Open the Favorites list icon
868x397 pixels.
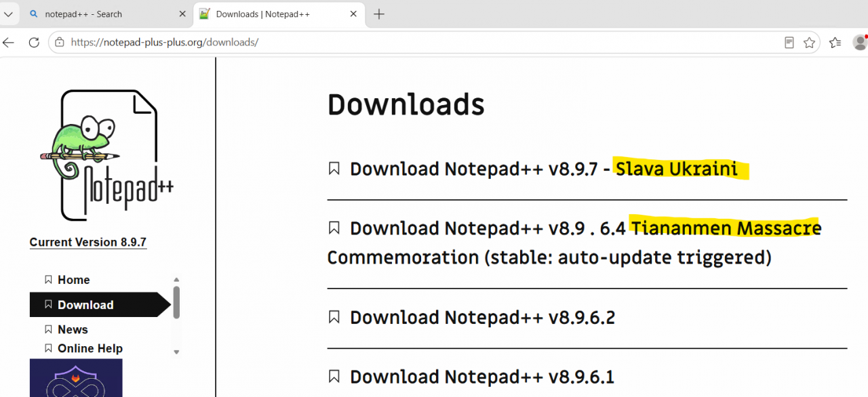835,43
